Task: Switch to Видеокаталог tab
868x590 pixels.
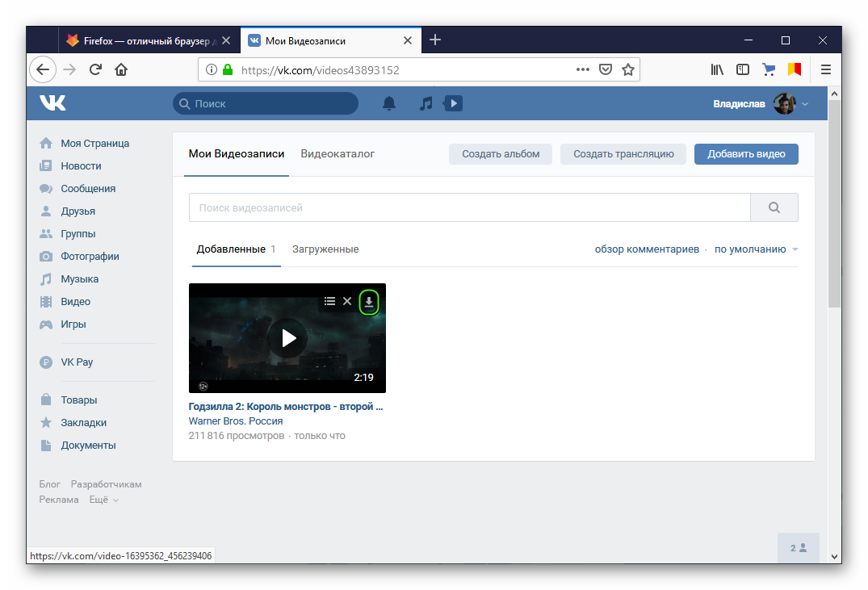Action: pos(338,154)
